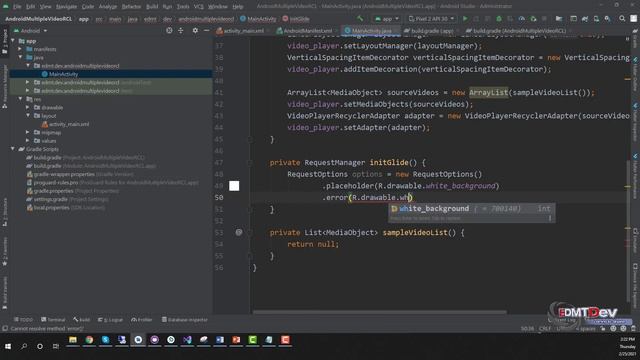Select gradle.properties in Gradle Scripts
Image resolution: width=640 pixels, height=360 pixels.
[53, 191]
